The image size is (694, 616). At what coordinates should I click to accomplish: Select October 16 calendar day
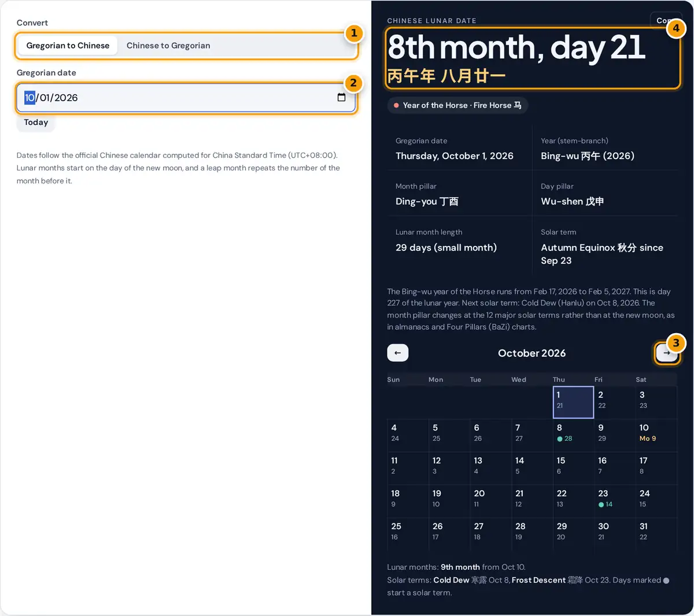(615, 468)
